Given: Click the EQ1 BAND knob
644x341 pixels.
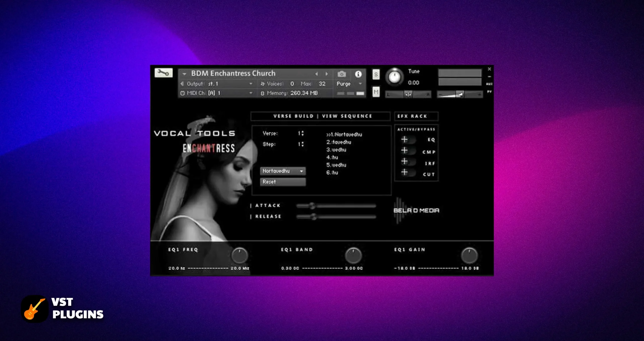Looking at the screenshot, I should pyautogui.click(x=353, y=255).
